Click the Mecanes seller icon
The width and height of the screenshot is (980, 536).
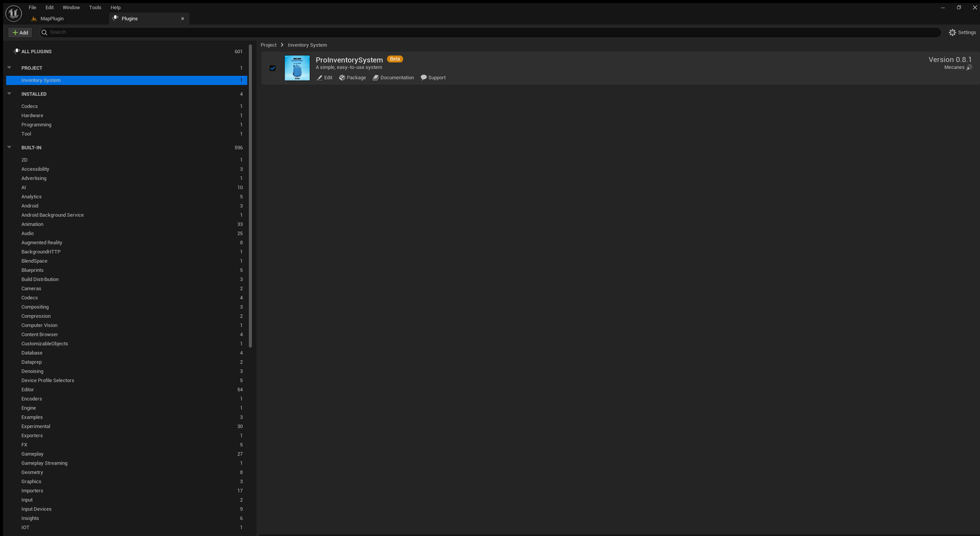[x=970, y=67]
